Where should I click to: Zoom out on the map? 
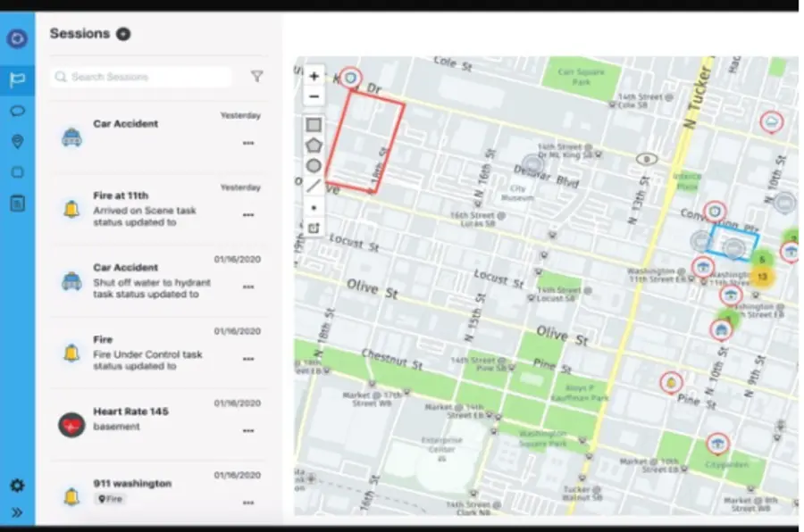click(314, 96)
